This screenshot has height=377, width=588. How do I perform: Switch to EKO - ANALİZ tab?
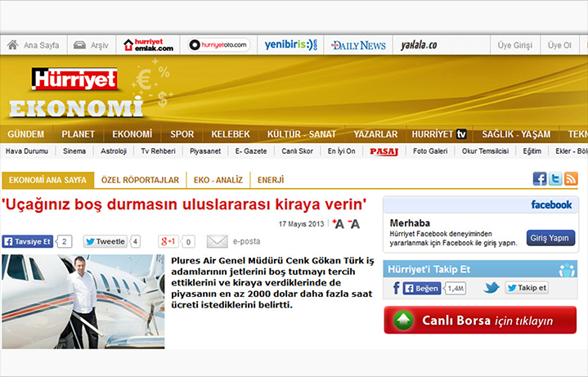(x=218, y=180)
